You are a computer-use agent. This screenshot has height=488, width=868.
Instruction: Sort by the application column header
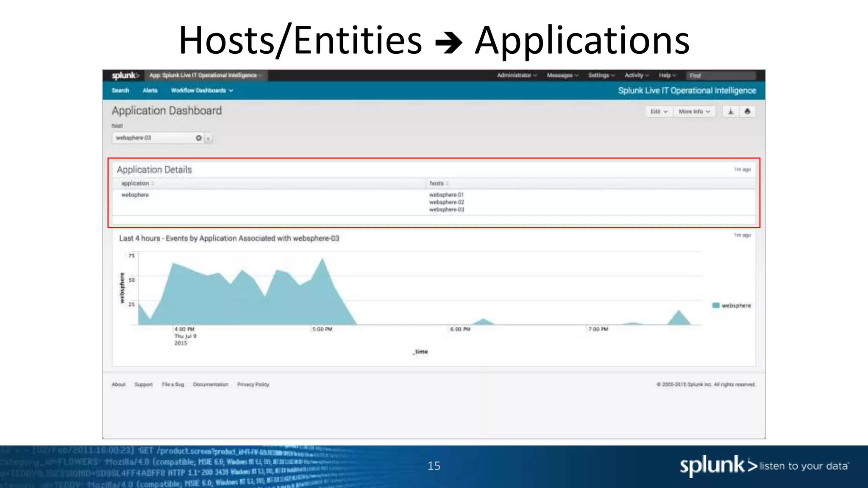[x=136, y=183]
